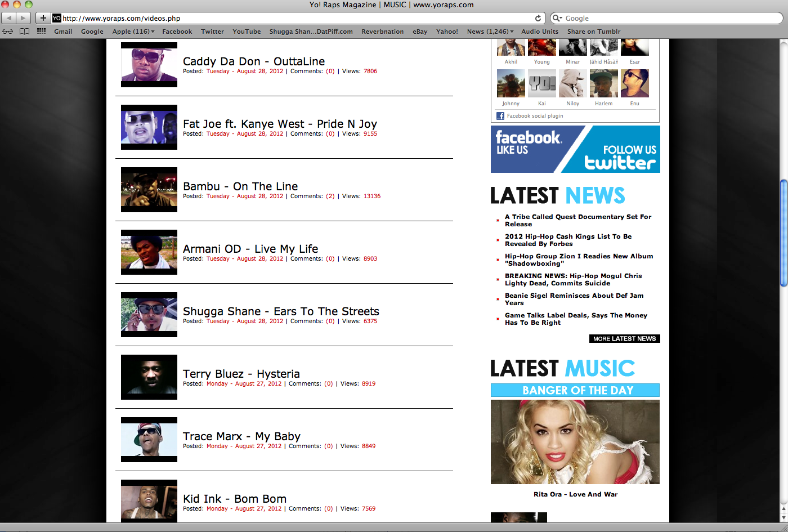This screenshot has width=788, height=532.
Task: Show all bookmarks with the book icon
Action: pos(24,32)
